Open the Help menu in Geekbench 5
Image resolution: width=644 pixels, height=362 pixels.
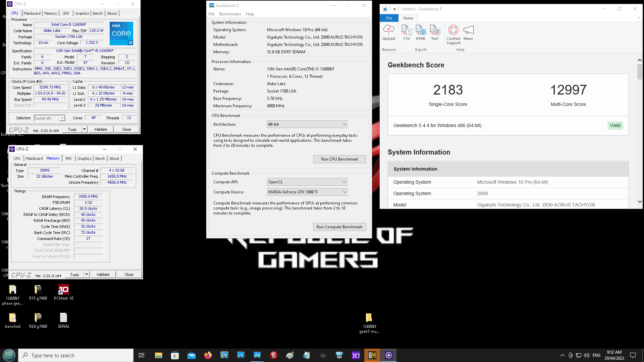point(250,14)
